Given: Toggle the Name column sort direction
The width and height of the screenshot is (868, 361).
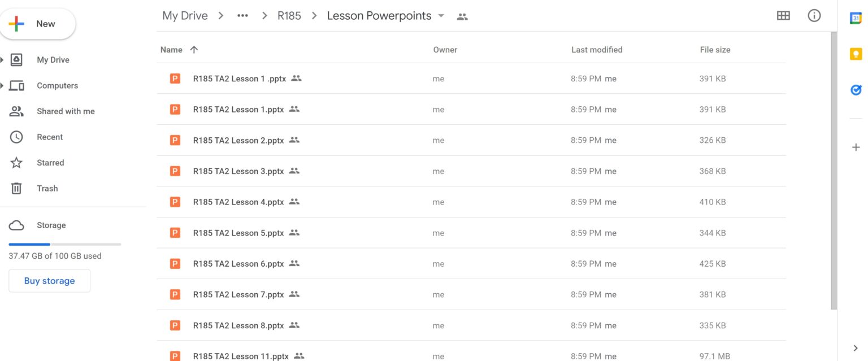Looking at the screenshot, I should click(194, 50).
